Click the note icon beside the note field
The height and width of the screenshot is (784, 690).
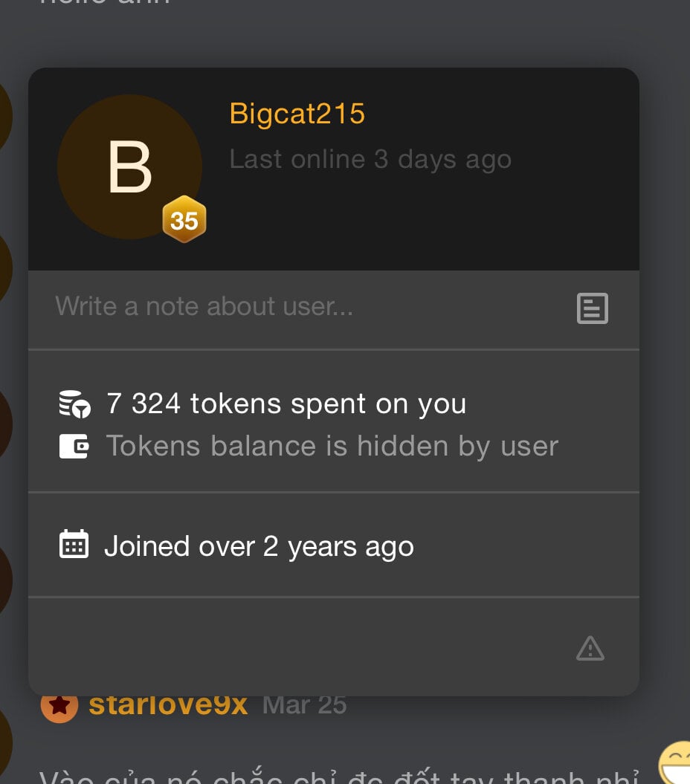(x=593, y=308)
